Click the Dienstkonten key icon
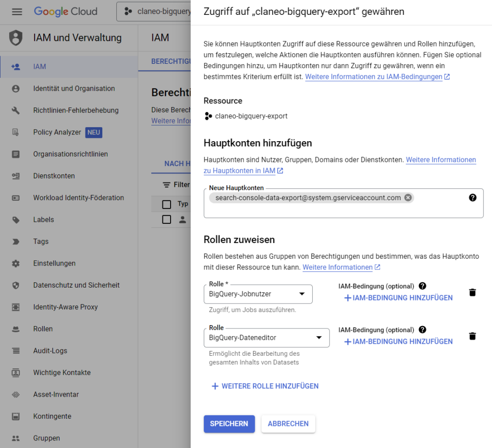The image size is (492, 448). 16,176
